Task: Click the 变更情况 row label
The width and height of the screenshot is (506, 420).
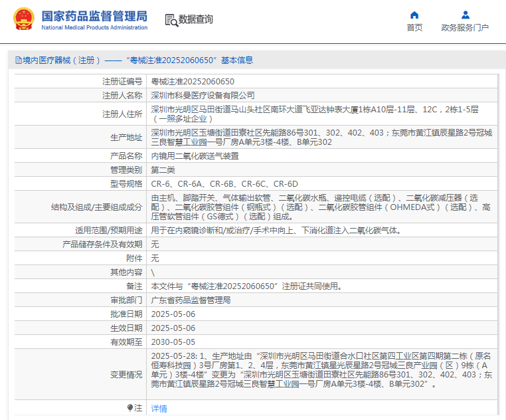Action: (x=126, y=375)
